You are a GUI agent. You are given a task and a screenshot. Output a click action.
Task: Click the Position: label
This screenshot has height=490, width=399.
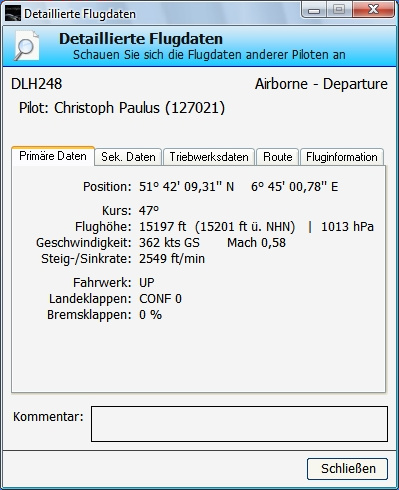click(107, 187)
